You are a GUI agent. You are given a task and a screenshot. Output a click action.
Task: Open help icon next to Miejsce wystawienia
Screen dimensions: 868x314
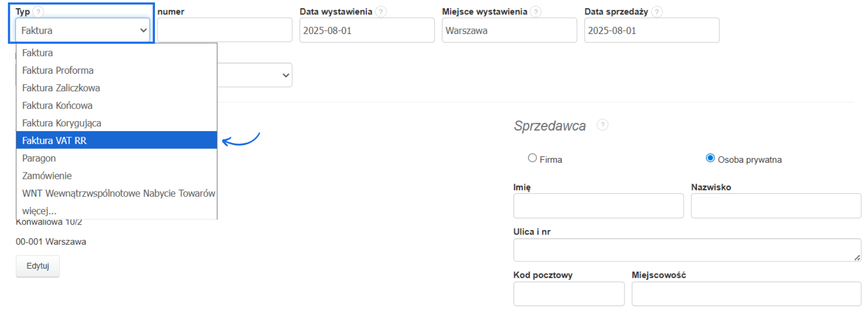tap(536, 12)
